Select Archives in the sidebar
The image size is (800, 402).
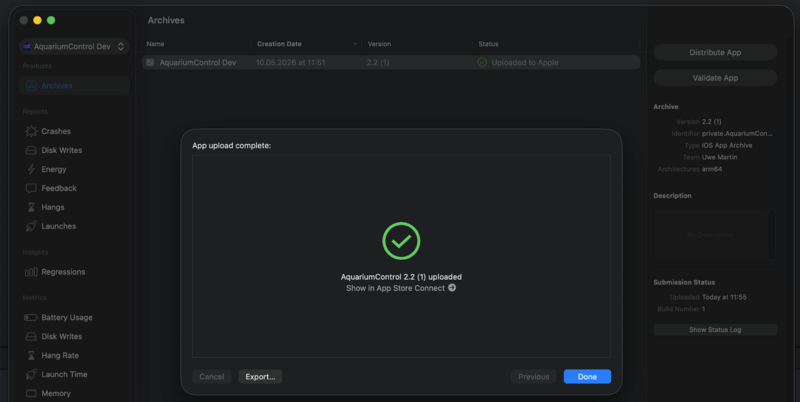point(74,86)
